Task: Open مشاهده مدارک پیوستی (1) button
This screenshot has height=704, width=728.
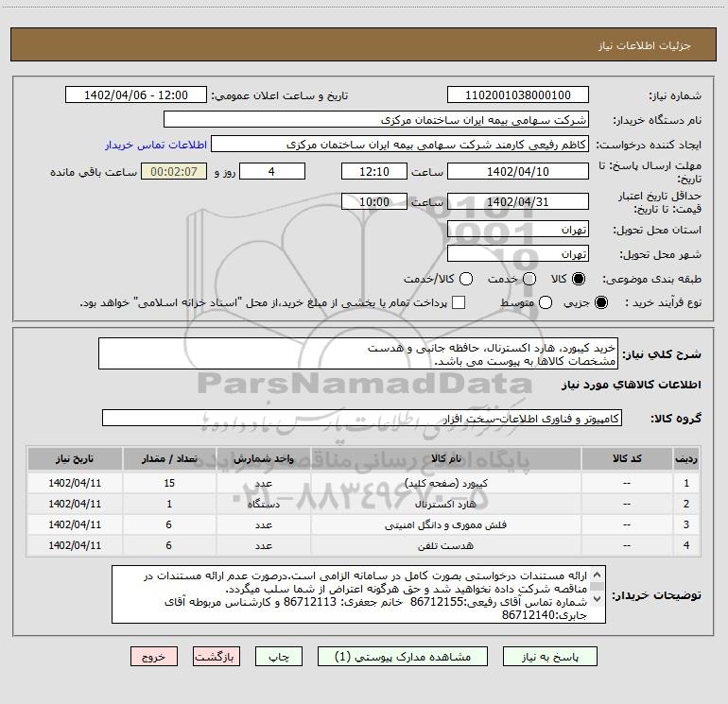Action: coord(403,657)
